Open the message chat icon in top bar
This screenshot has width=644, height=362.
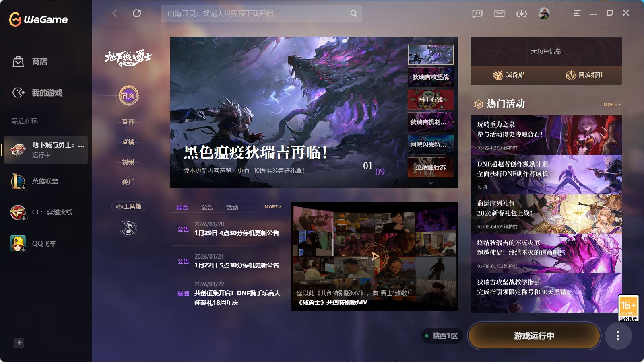477,14
